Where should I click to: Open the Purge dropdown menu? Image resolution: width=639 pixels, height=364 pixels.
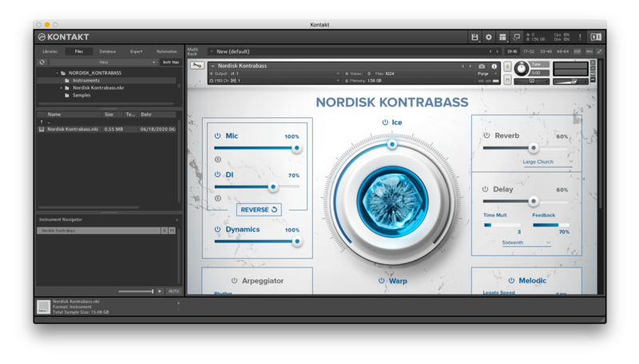(487, 73)
